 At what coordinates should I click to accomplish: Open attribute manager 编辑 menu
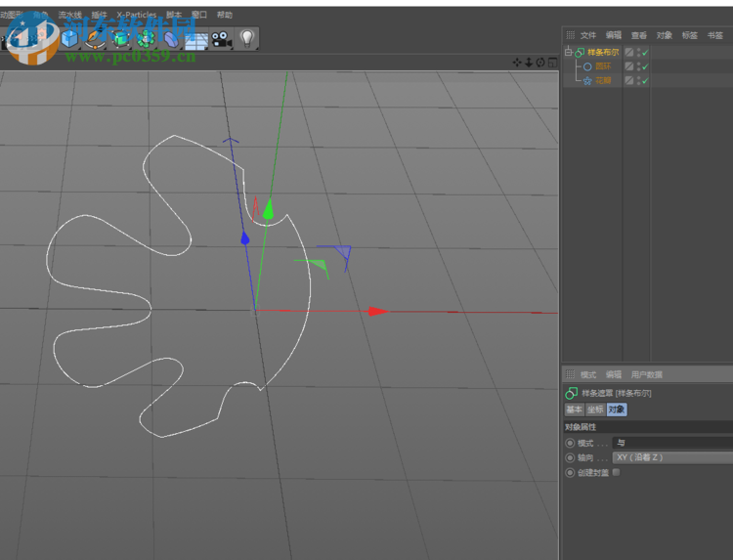(x=614, y=374)
